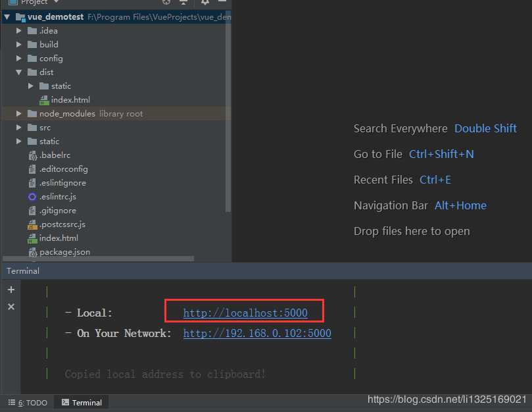Click the vue_demotest project module folder icon
The width and height of the screenshot is (532, 412).
click(20, 17)
